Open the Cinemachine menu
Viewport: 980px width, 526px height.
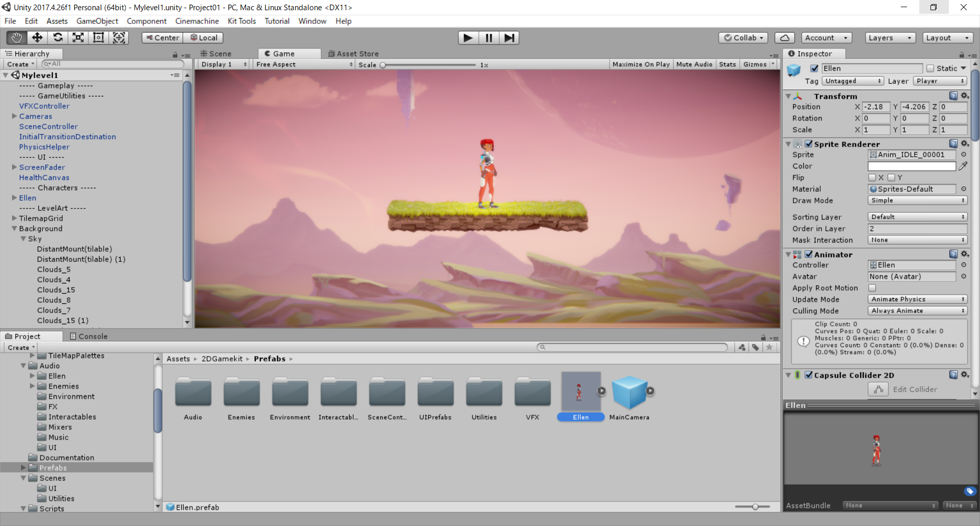(x=197, y=21)
